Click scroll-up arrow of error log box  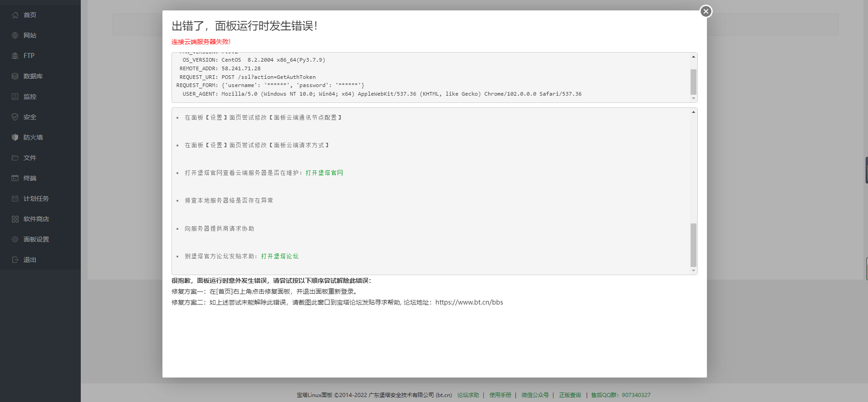tap(693, 57)
